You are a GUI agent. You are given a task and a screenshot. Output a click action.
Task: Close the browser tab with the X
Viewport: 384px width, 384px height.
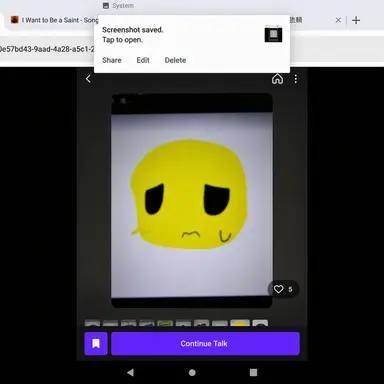tap(338, 20)
